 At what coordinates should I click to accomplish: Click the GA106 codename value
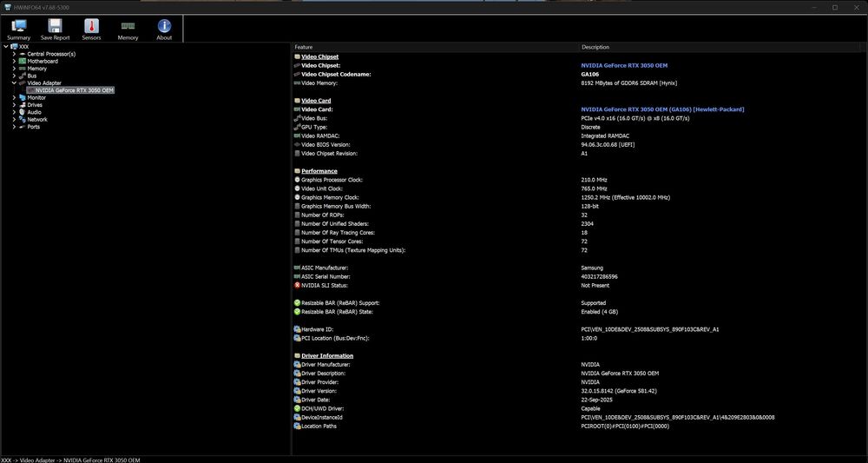click(589, 74)
